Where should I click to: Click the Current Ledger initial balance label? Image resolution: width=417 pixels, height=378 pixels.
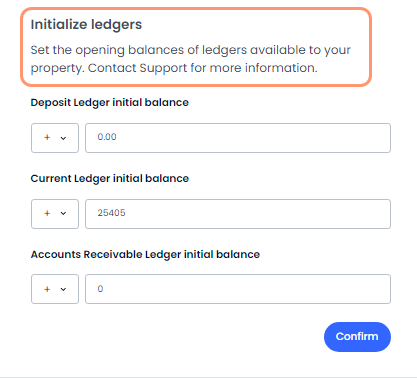click(110, 179)
